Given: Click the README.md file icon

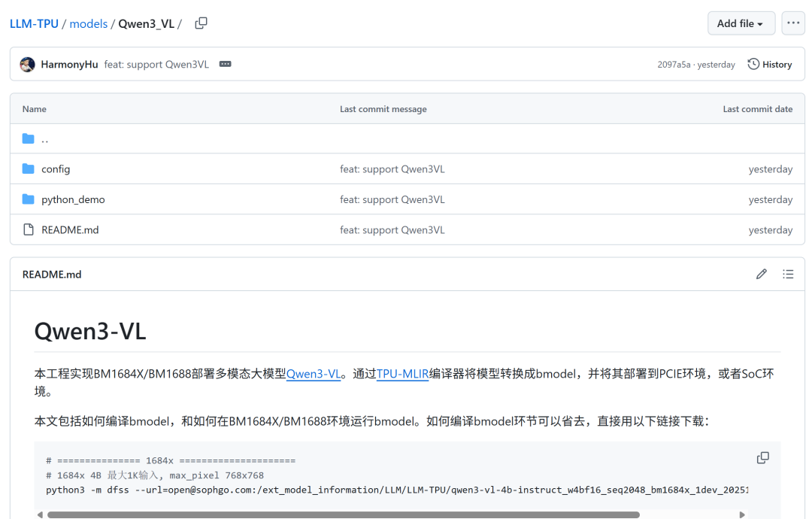Looking at the screenshot, I should [x=29, y=229].
